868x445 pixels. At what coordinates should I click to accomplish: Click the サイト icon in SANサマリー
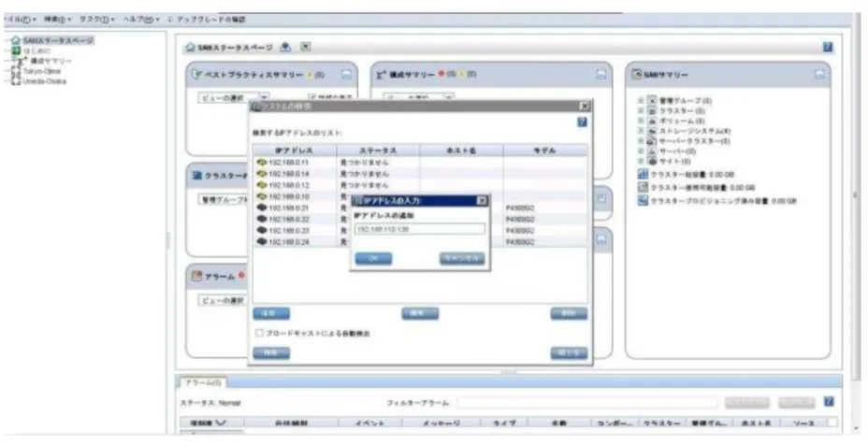[x=652, y=161]
